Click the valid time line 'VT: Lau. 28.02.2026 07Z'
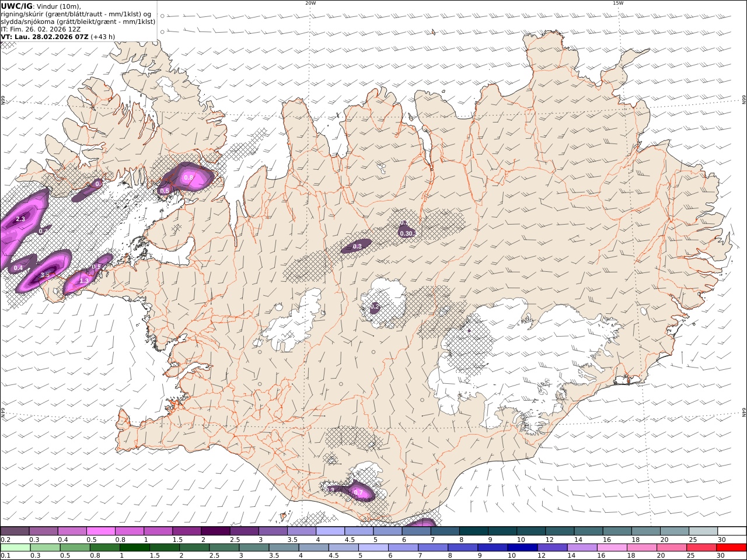This screenshot has width=747, height=560. coord(44,37)
